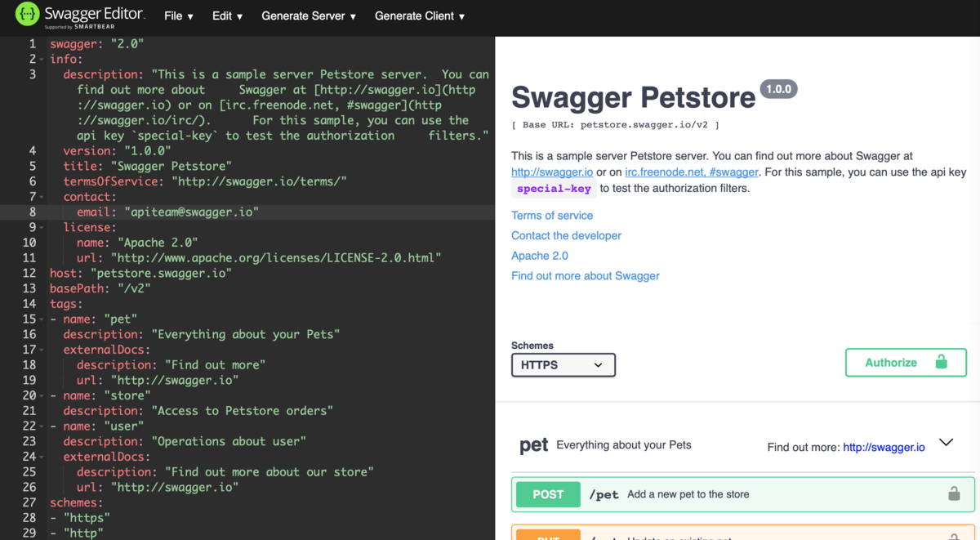Open the Generate Server menu
Image resolution: width=980 pixels, height=540 pixels.
pyautogui.click(x=309, y=16)
